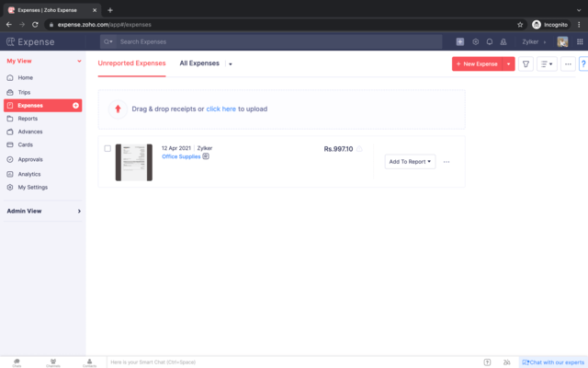Click the browser address bar URL

click(x=104, y=25)
